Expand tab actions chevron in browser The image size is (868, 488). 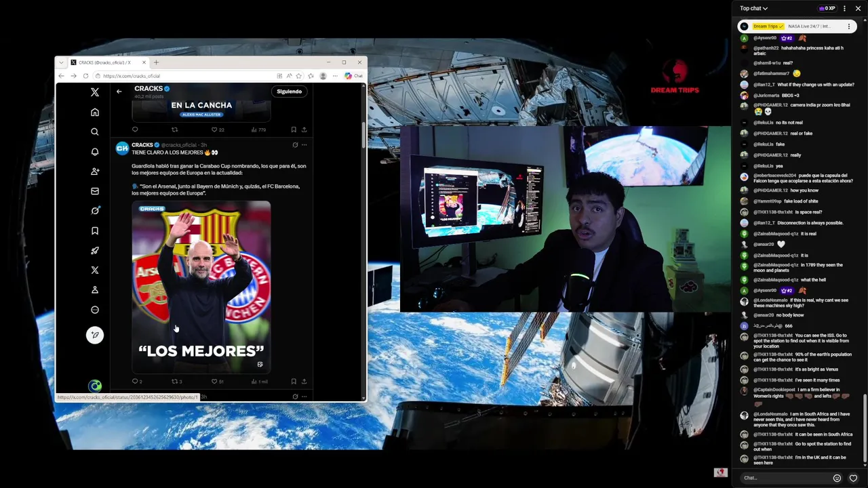62,62
